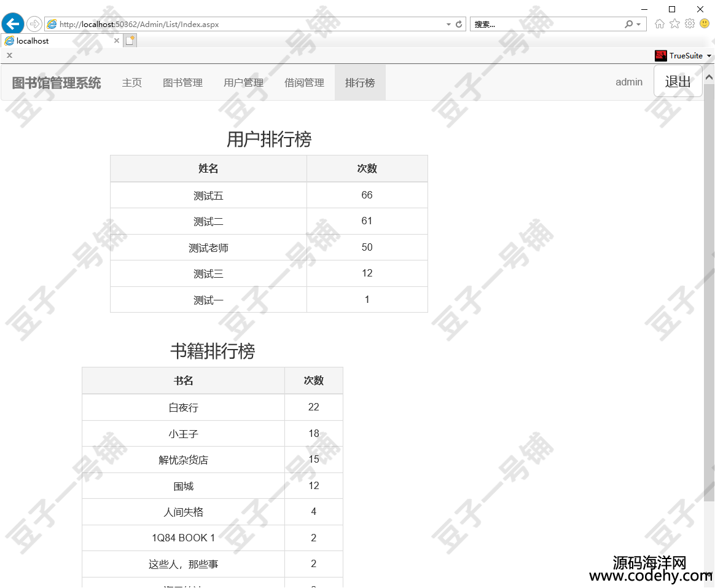Select 用户管理 in the navbar
This screenshot has height=588, width=715.
point(243,82)
